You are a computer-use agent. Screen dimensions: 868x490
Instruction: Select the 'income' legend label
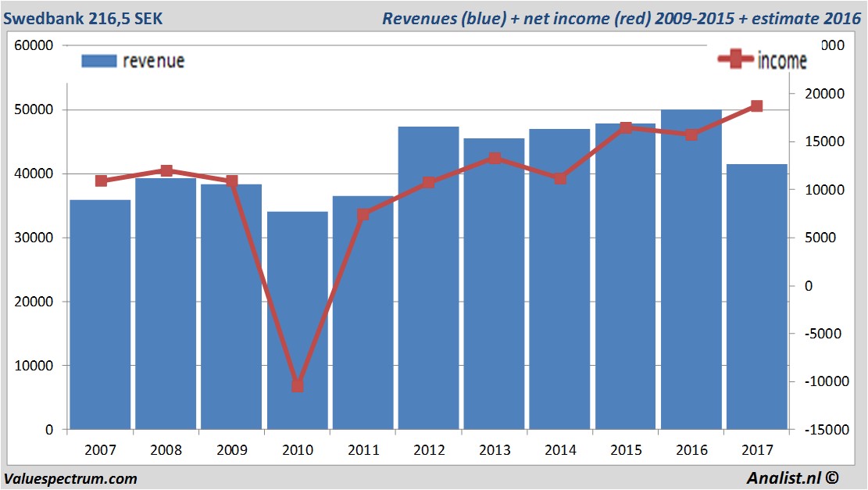coord(782,60)
